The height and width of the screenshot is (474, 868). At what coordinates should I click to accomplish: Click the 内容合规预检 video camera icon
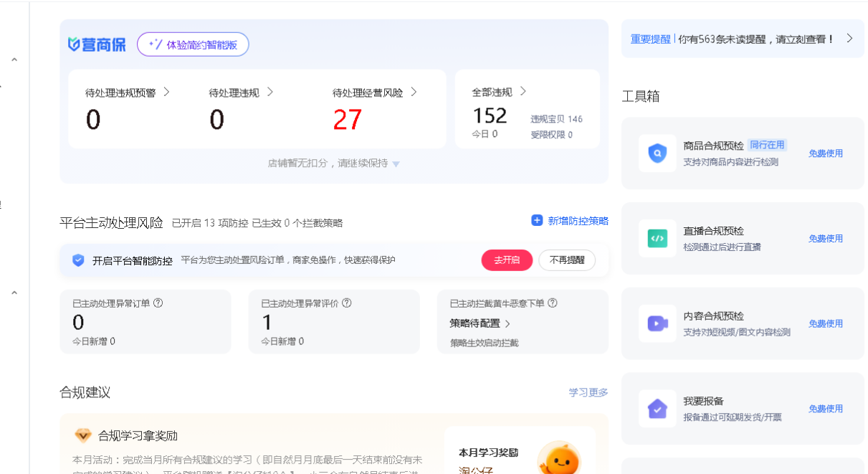pyautogui.click(x=657, y=323)
